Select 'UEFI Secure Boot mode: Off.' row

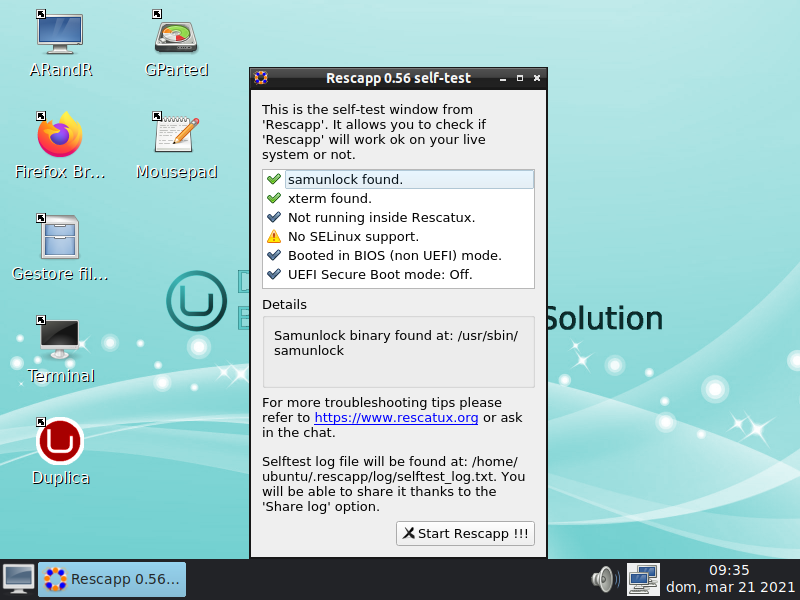(380, 274)
